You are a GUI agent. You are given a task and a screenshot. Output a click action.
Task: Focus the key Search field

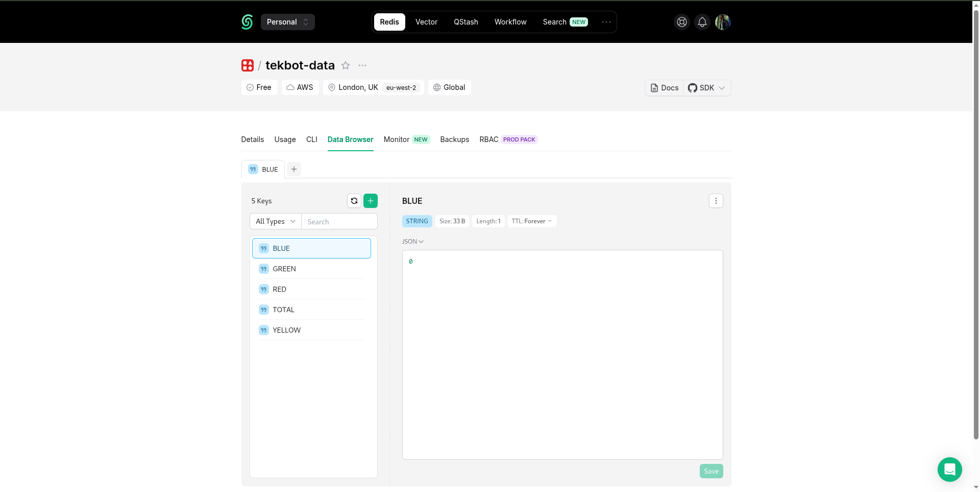coord(339,221)
